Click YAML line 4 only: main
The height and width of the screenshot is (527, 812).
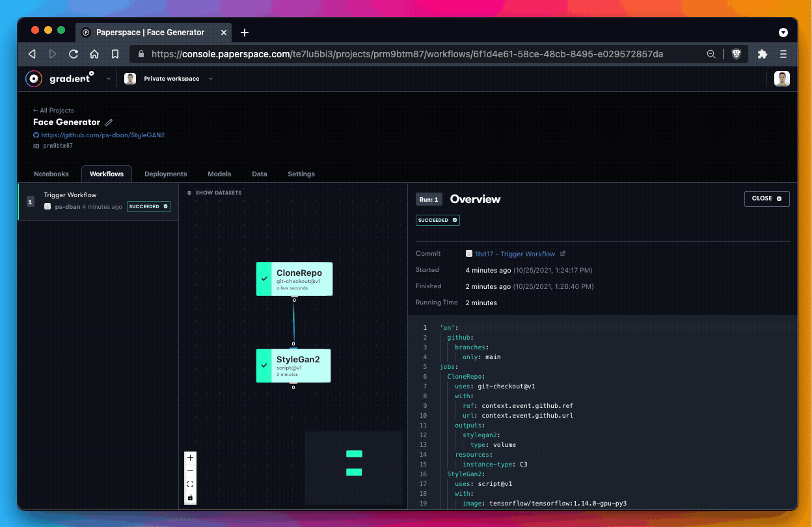[x=481, y=357]
